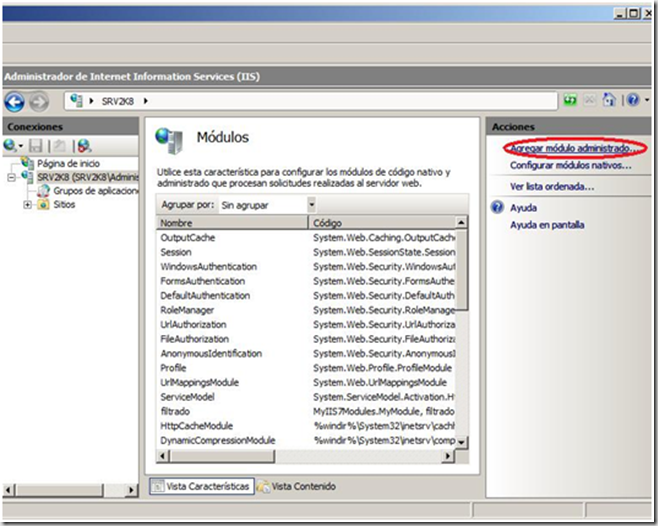Click the up-level icon in Conexiones toolbar

[x=60, y=146]
